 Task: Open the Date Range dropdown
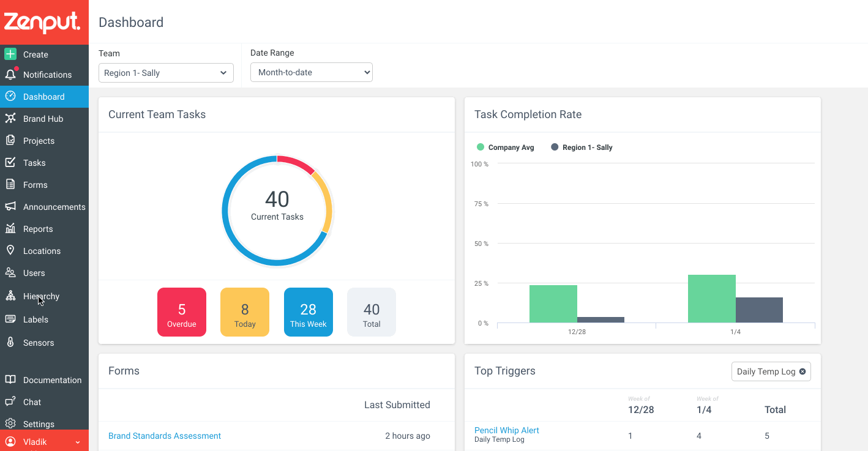[x=312, y=72]
